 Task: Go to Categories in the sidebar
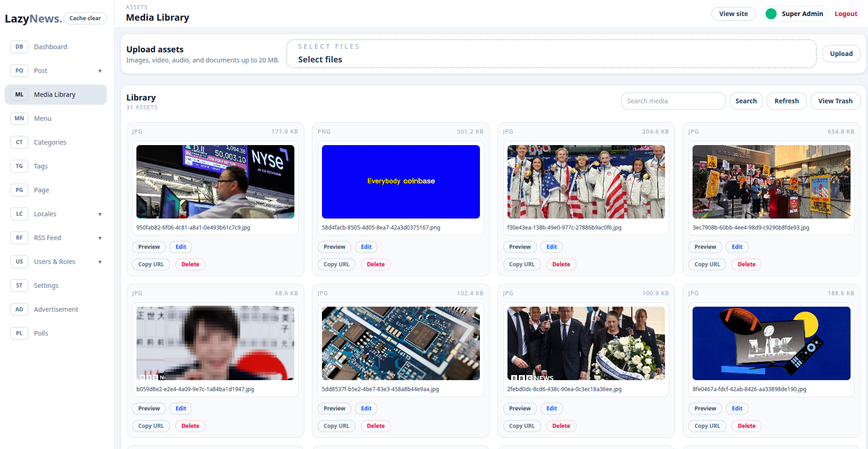click(x=56, y=142)
